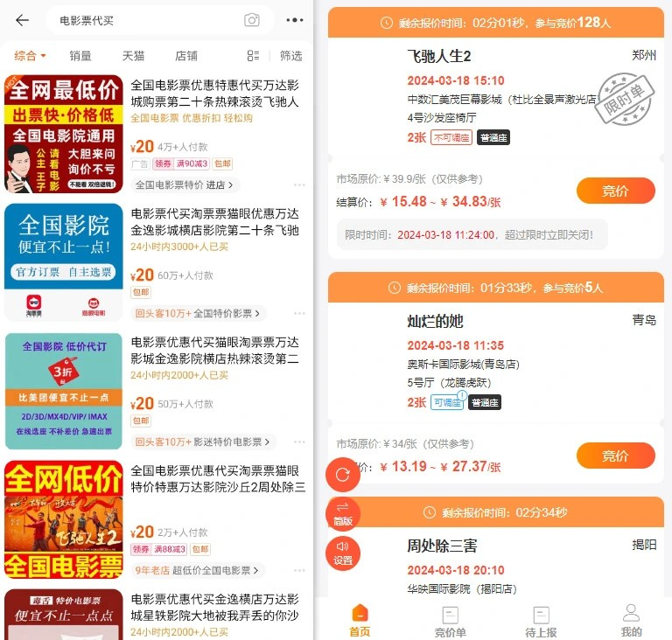Enter shop 全国电影票特价 进店

pyautogui.click(x=185, y=185)
